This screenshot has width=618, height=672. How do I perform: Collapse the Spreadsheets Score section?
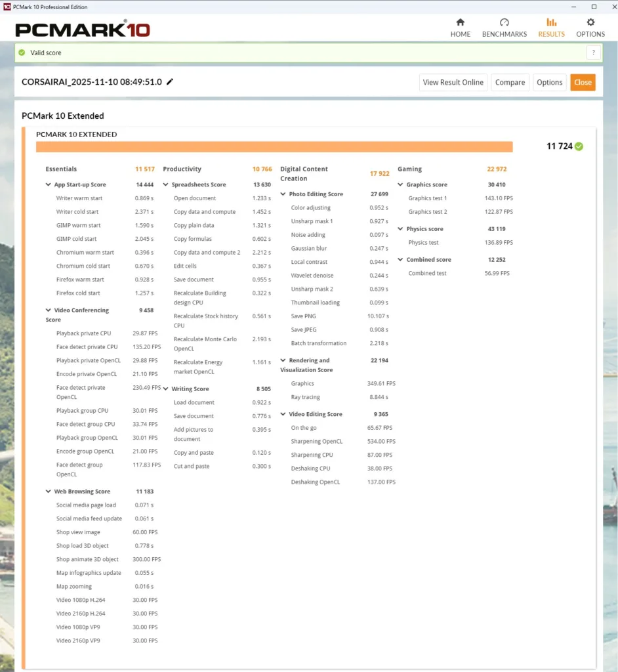[x=166, y=185]
